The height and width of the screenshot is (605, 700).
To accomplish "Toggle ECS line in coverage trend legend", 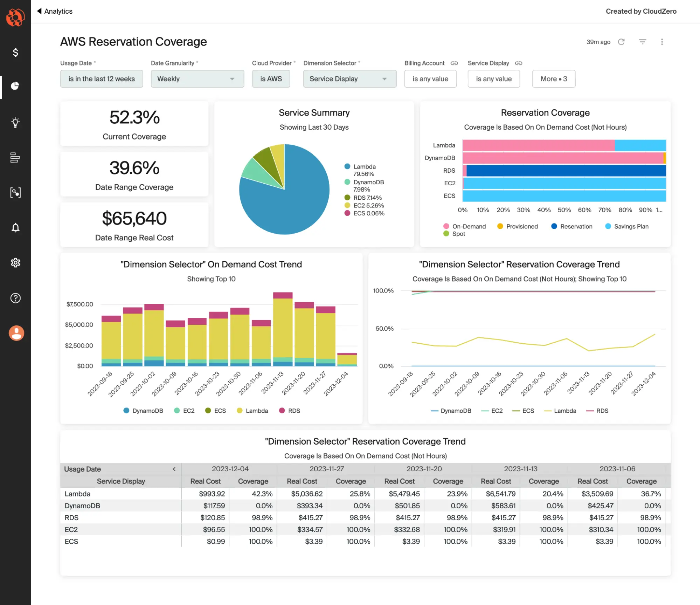I will point(523,411).
